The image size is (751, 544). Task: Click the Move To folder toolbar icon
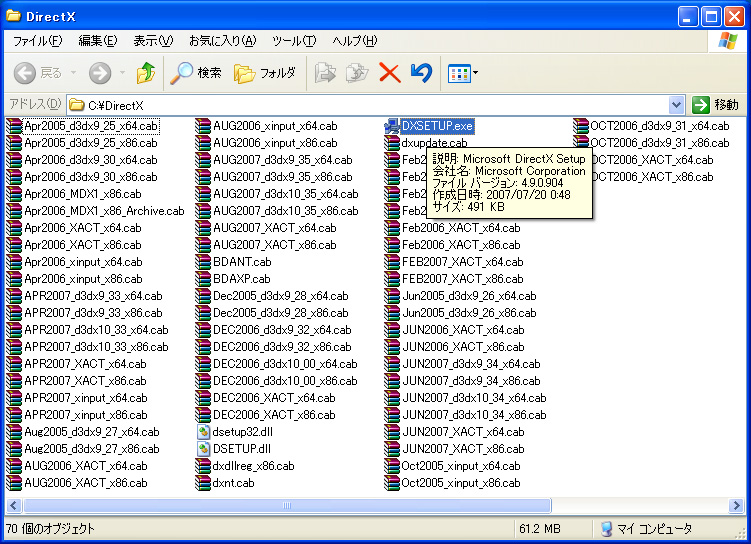coord(325,73)
